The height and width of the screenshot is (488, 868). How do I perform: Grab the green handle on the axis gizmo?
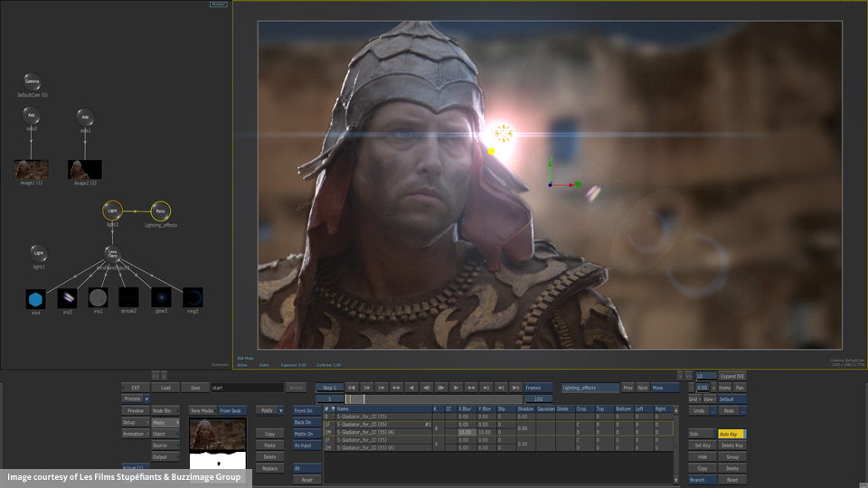(578, 184)
